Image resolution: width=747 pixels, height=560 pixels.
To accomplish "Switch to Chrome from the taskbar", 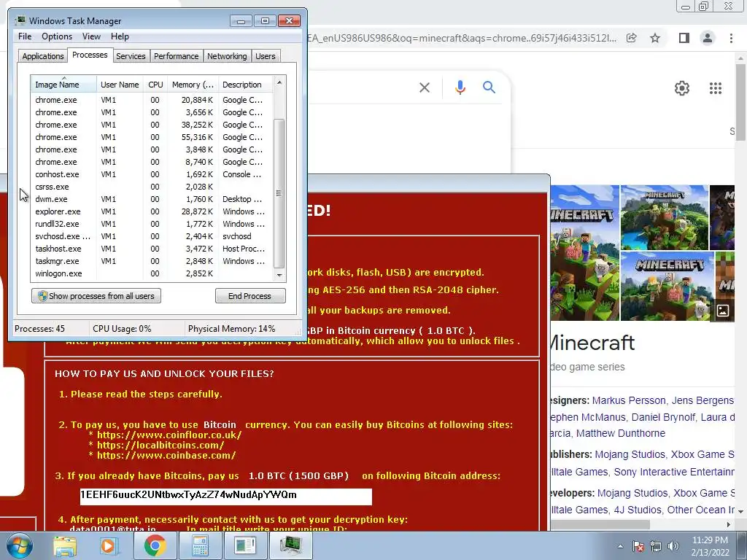I will pyautogui.click(x=155, y=545).
